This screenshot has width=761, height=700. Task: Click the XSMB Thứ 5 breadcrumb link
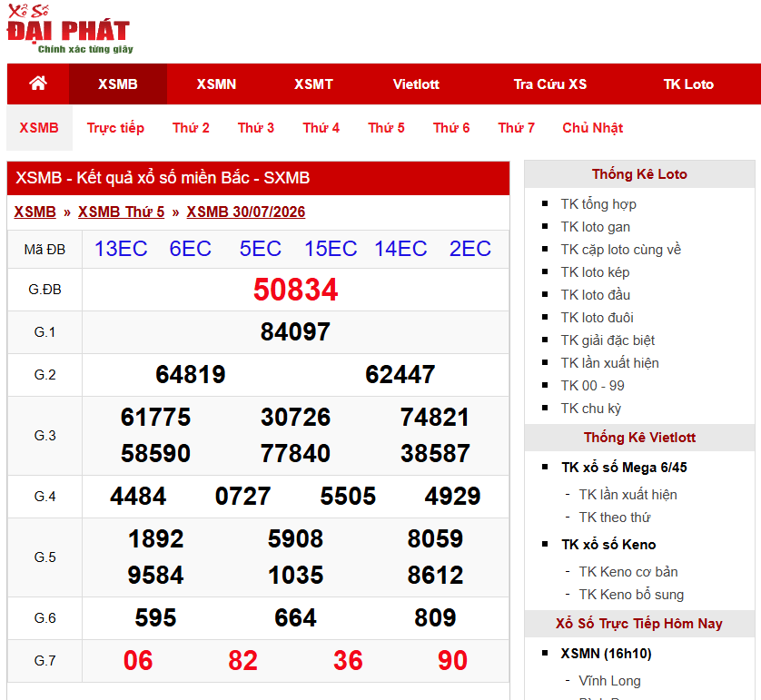coord(122,212)
